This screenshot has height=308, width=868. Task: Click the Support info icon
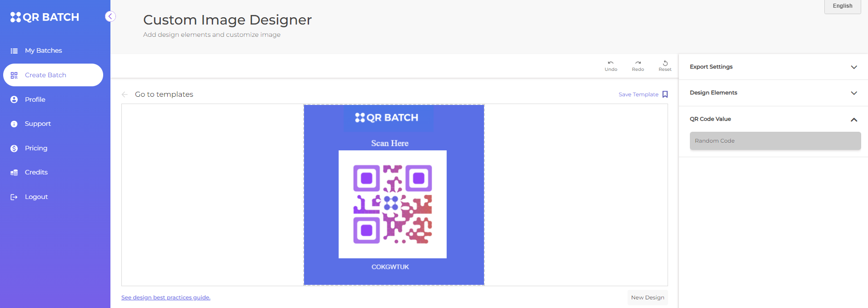[14, 124]
